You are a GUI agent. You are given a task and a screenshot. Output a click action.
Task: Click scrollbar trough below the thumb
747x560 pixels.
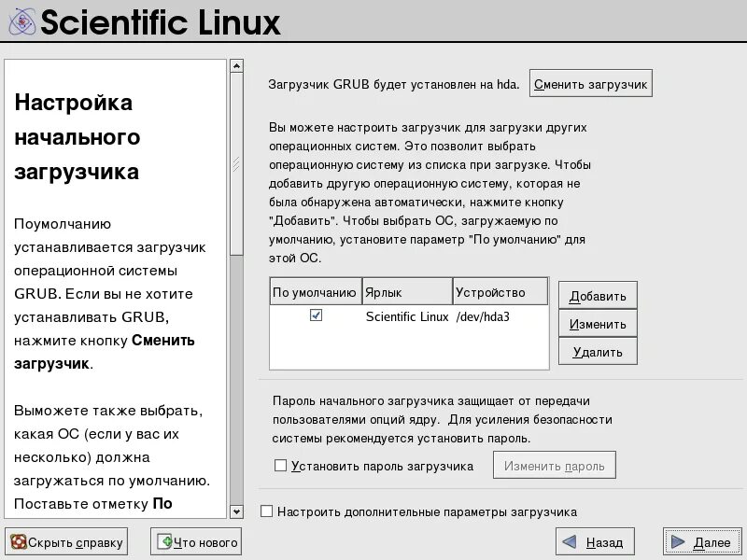[x=236, y=380]
